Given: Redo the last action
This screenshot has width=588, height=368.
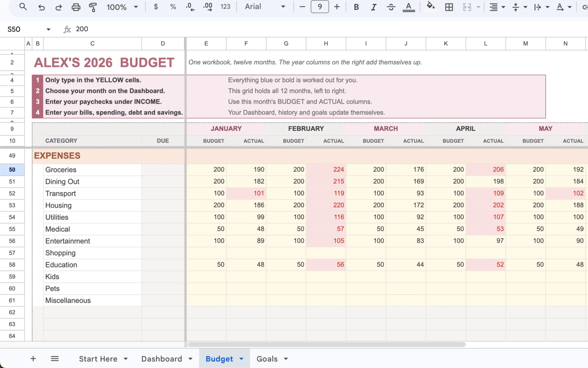Looking at the screenshot, I should click(59, 7).
